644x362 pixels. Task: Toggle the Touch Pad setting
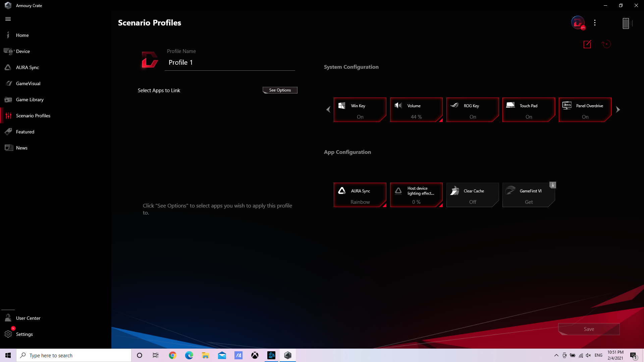click(x=529, y=110)
